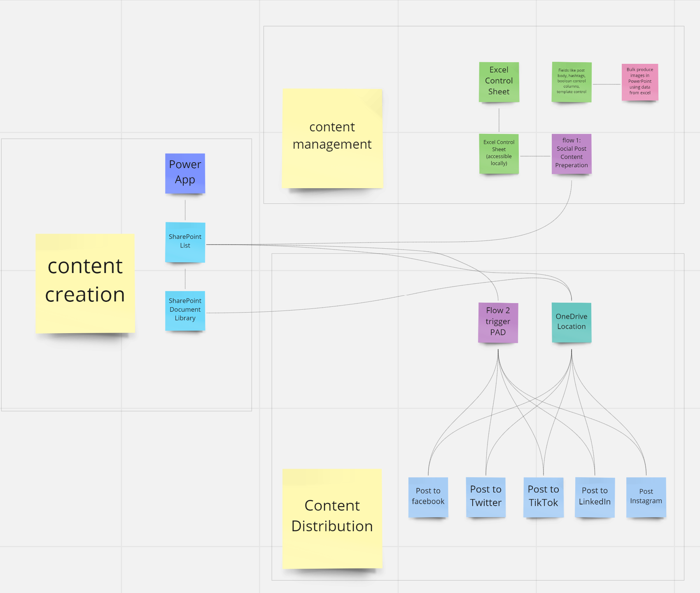This screenshot has width=700, height=593.
Task: Select the Post to LinkedIn note
Action: point(595,497)
